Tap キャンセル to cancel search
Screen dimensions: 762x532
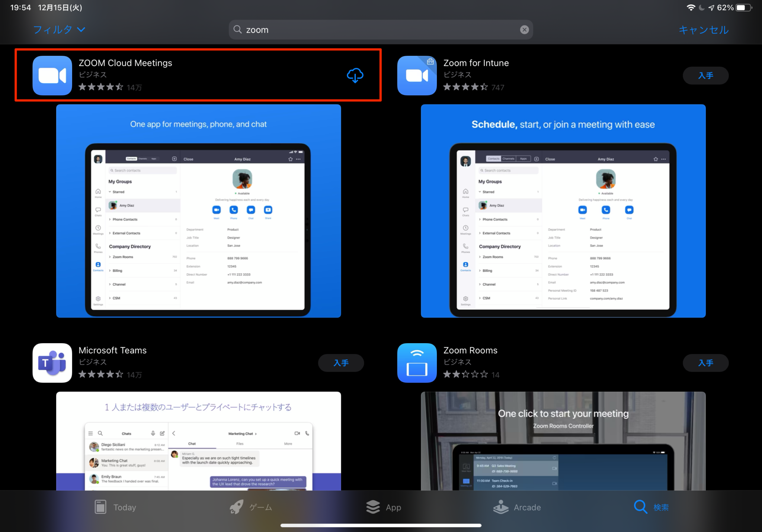[703, 30]
